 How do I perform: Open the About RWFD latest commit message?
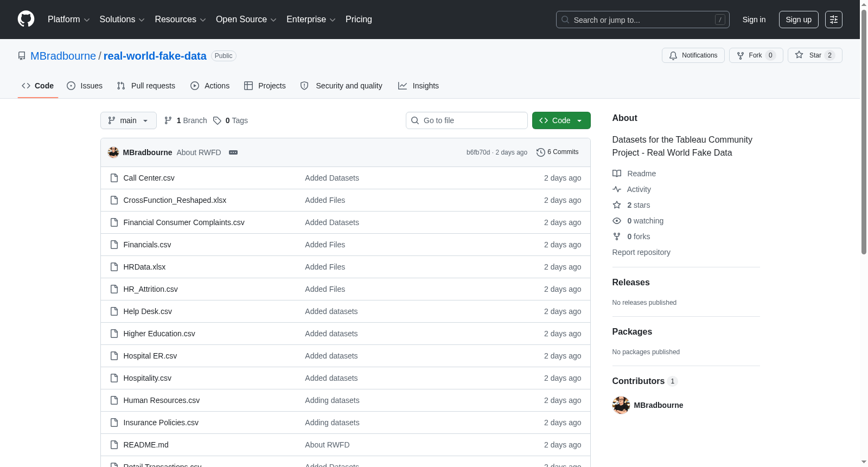[199, 152]
